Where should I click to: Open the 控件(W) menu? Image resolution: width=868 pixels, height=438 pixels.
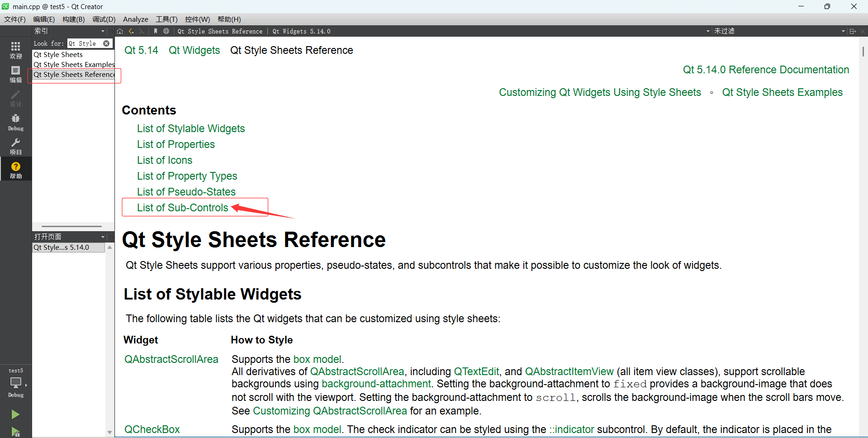coord(198,19)
